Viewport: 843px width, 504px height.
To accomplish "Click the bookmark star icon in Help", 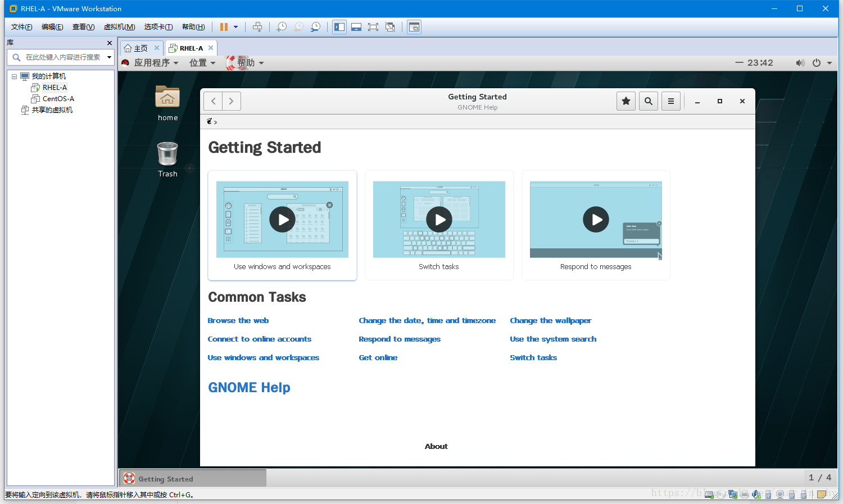I will pos(626,101).
